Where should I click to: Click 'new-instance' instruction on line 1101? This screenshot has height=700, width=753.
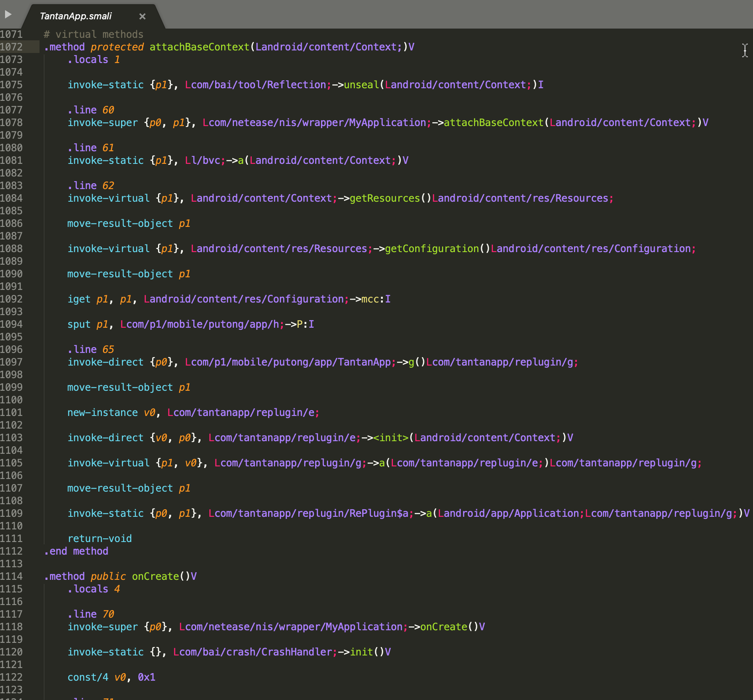pos(103,412)
